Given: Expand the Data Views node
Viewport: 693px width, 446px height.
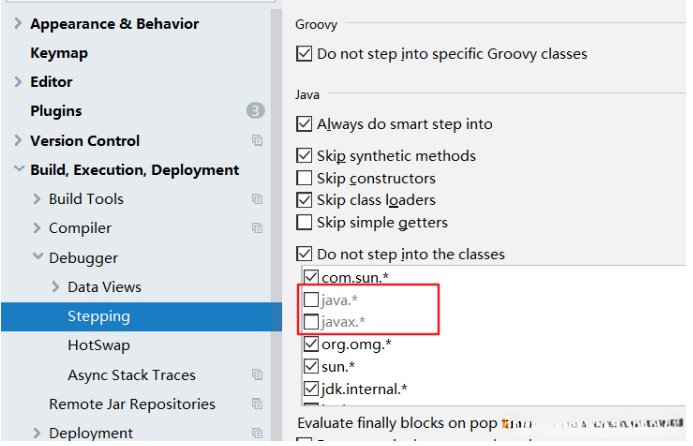Looking at the screenshot, I should tap(56, 287).
